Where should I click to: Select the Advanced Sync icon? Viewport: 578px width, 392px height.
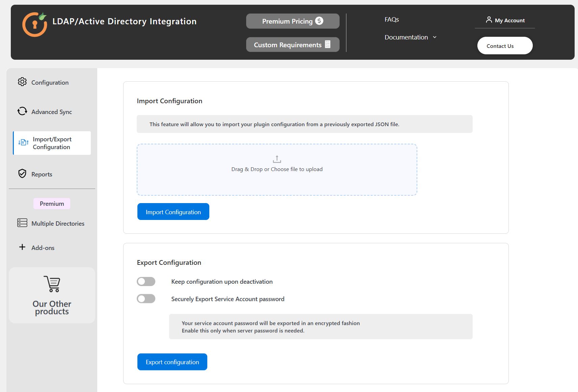pyautogui.click(x=22, y=111)
